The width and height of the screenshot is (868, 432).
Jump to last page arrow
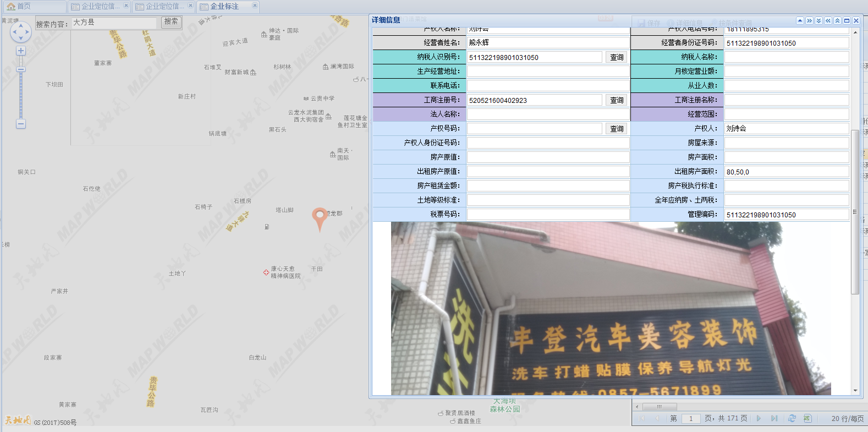pyautogui.click(x=774, y=418)
